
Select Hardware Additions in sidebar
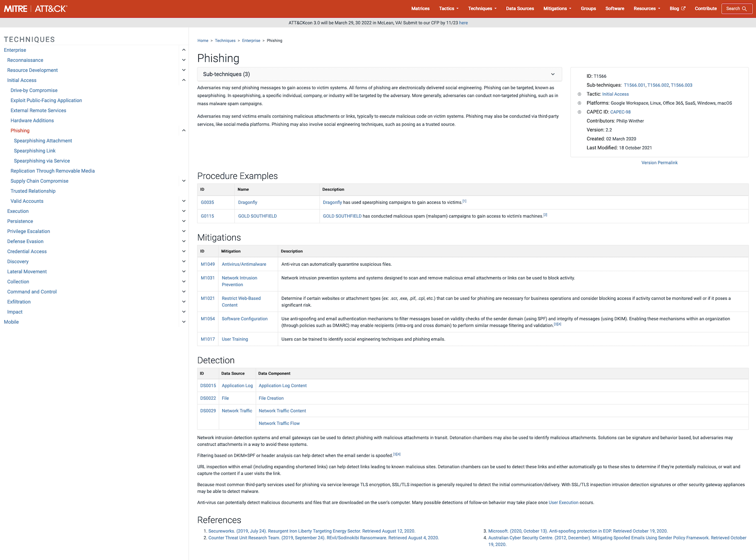coord(32,120)
